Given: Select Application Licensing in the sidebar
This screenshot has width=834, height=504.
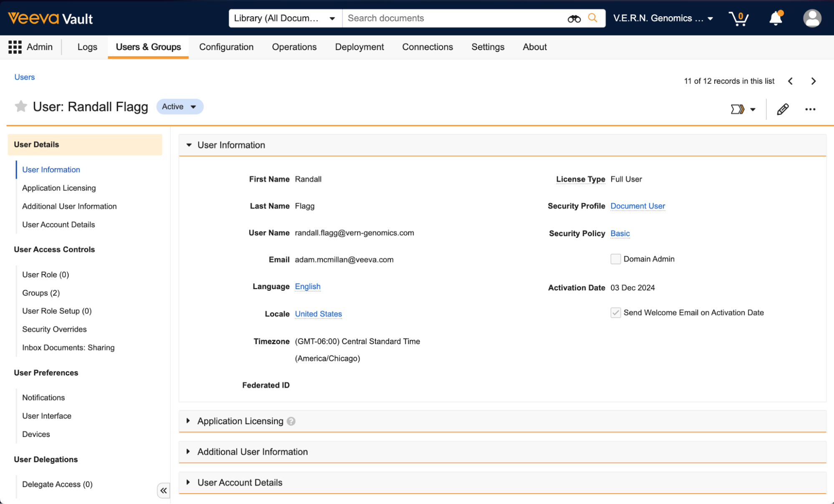Looking at the screenshot, I should pos(59,188).
